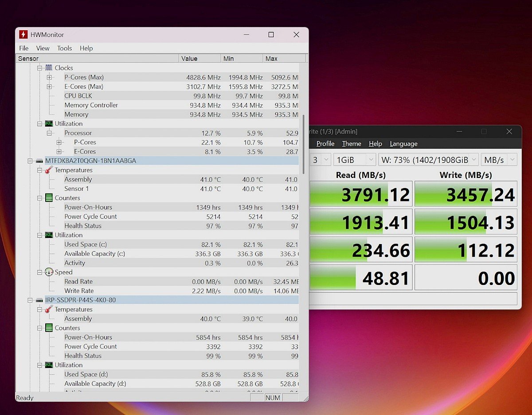Expand the P-Cores (Max) clocks node
Viewport: 532px width, 415px height.
[49, 77]
